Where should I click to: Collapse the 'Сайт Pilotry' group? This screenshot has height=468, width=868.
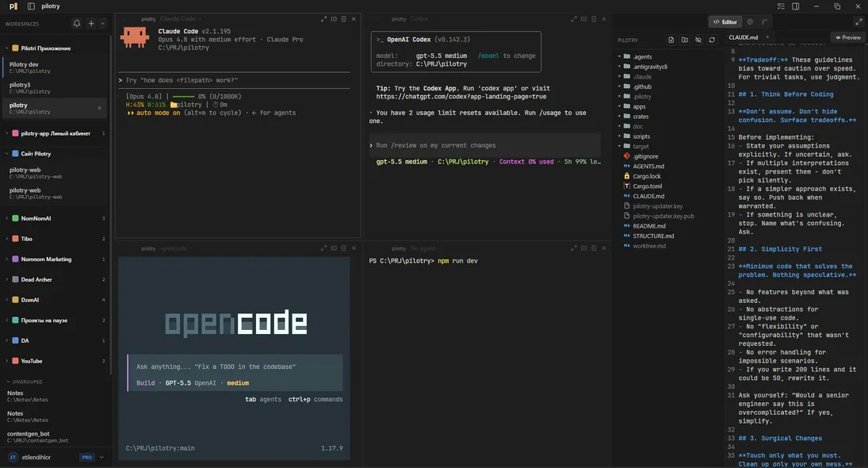[x=6, y=153]
